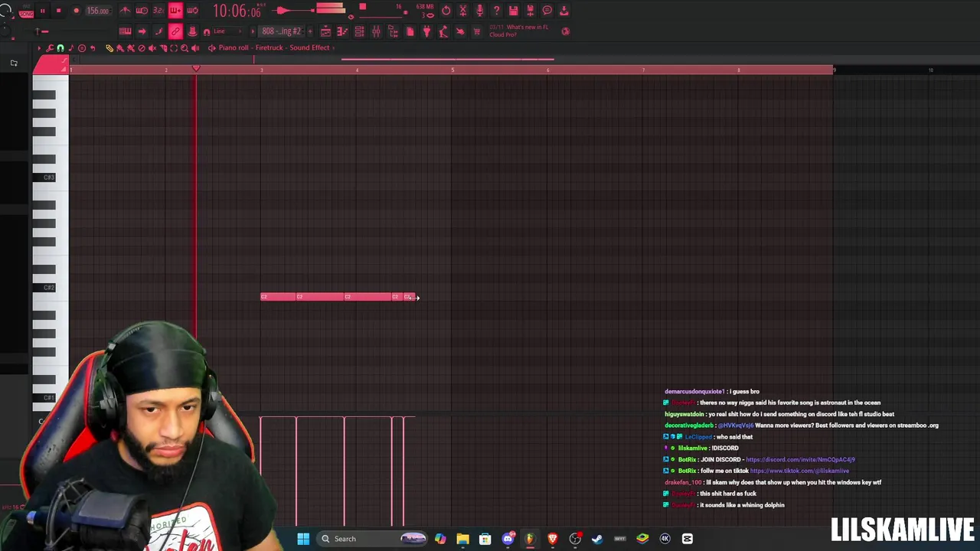Open the help question mark

click(496, 11)
